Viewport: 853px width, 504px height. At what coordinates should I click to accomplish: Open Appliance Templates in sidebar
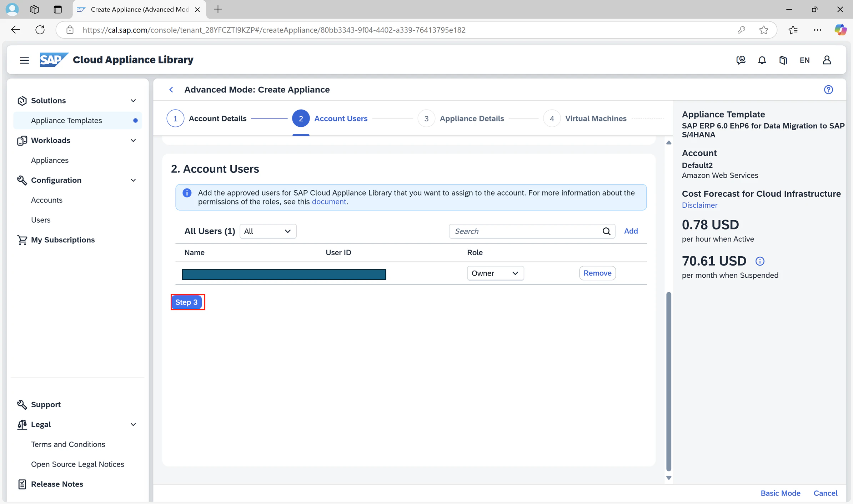click(77, 121)
